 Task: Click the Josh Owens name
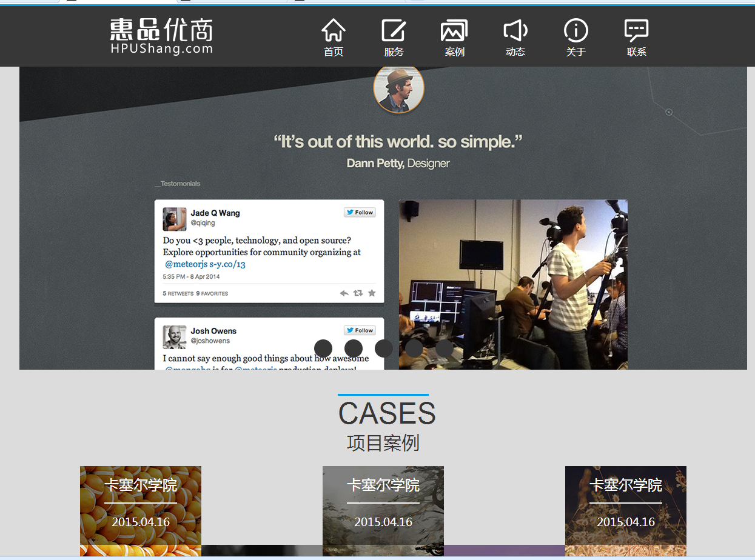213,331
